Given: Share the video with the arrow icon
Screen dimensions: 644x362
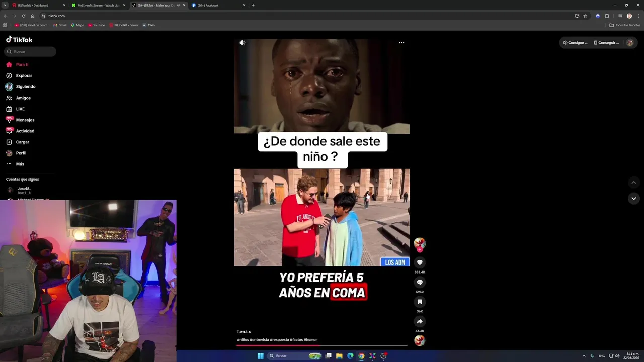Looking at the screenshot, I should [420, 321].
